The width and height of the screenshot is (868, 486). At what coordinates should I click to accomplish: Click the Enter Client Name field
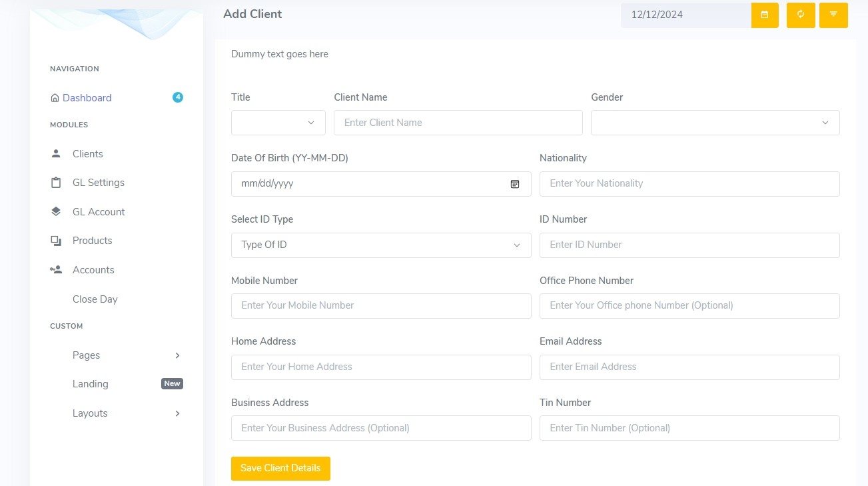pos(458,123)
